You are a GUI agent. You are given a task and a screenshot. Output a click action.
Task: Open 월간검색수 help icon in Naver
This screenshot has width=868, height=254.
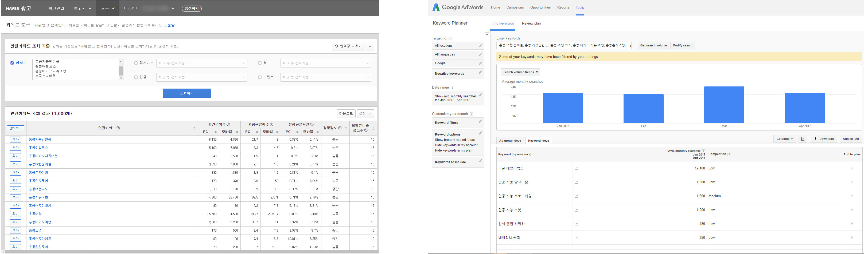coord(228,125)
